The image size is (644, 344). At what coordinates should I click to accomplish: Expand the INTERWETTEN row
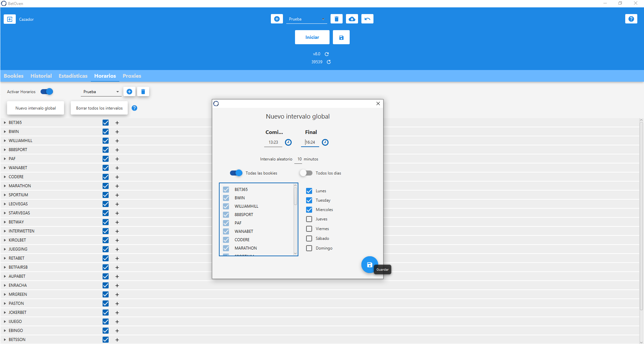5,231
